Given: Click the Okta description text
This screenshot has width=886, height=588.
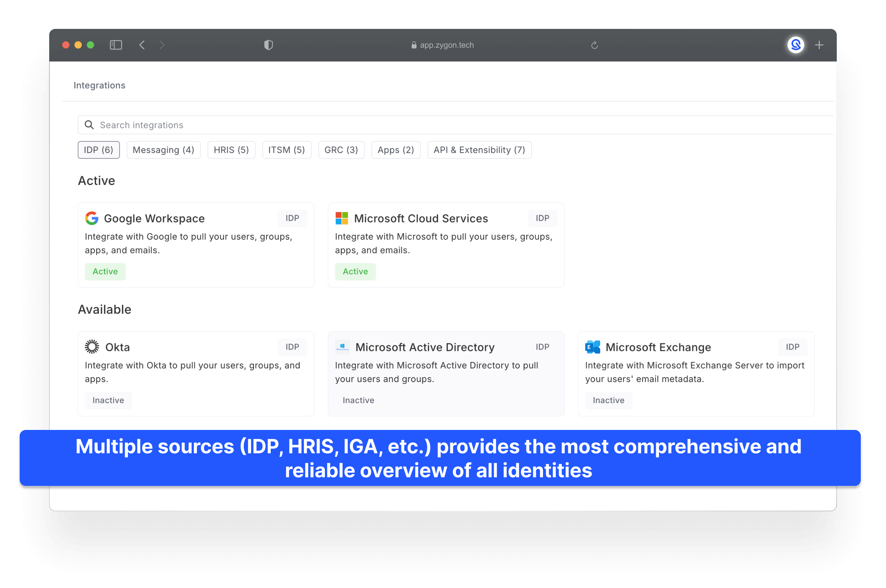Looking at the screenshot, I should 193,372.
